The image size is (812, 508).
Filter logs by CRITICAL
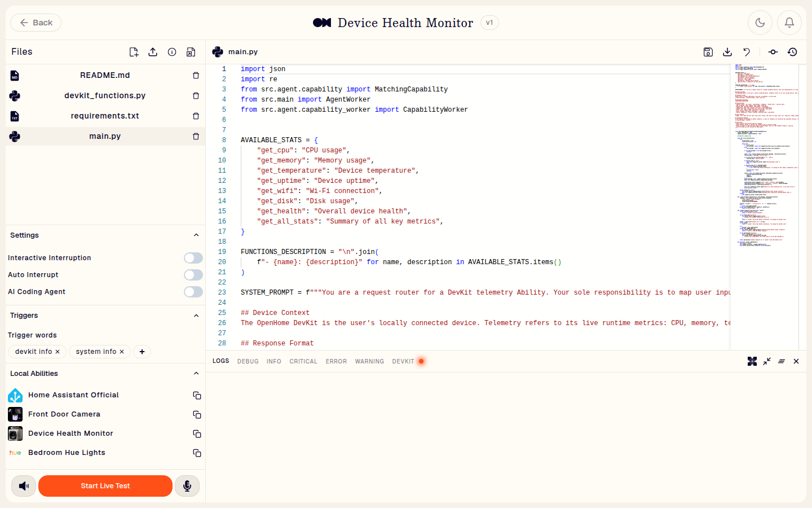[x=303, y=361]
